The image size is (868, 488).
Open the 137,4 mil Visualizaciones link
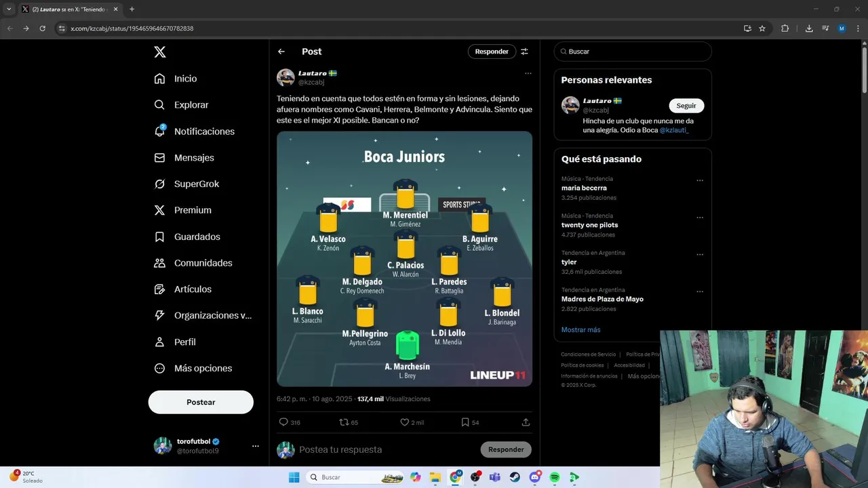(x=394, y=399)
